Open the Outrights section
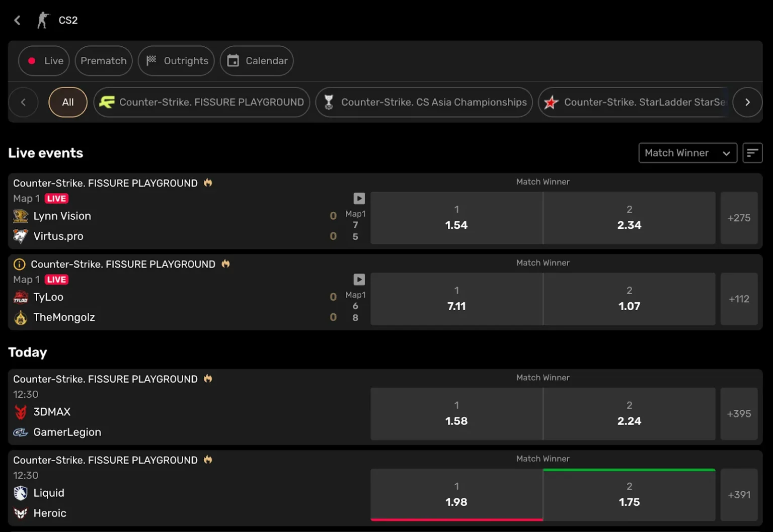This screenshot has height=532, width=773. pos(176,60)
